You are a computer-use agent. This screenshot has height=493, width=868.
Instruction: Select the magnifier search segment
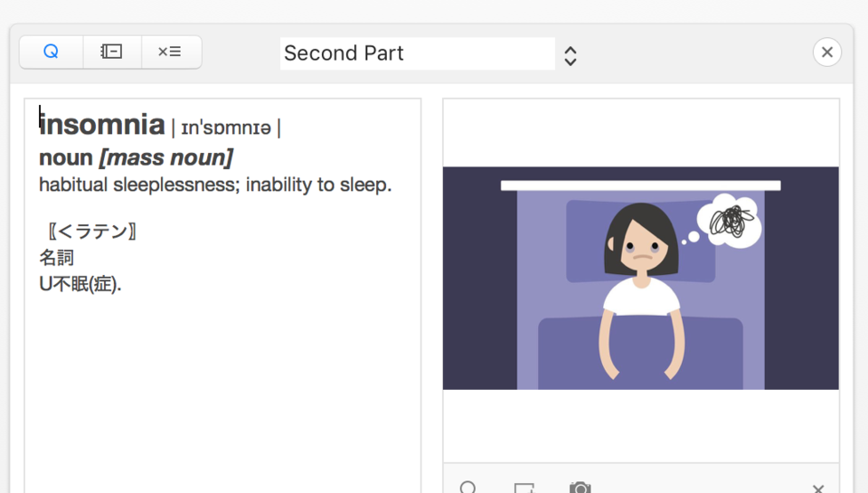(x=51, y=52)
